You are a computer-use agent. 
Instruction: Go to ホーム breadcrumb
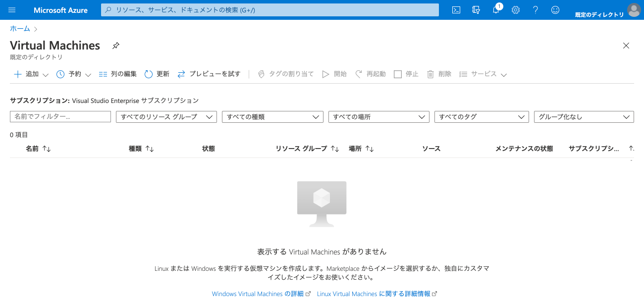coord(20,29)
